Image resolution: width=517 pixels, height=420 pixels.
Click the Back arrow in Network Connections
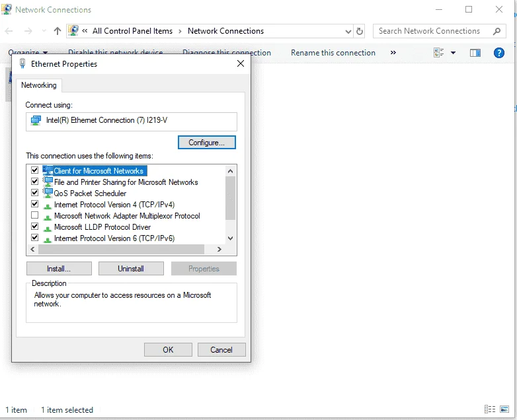pos(9,31)
